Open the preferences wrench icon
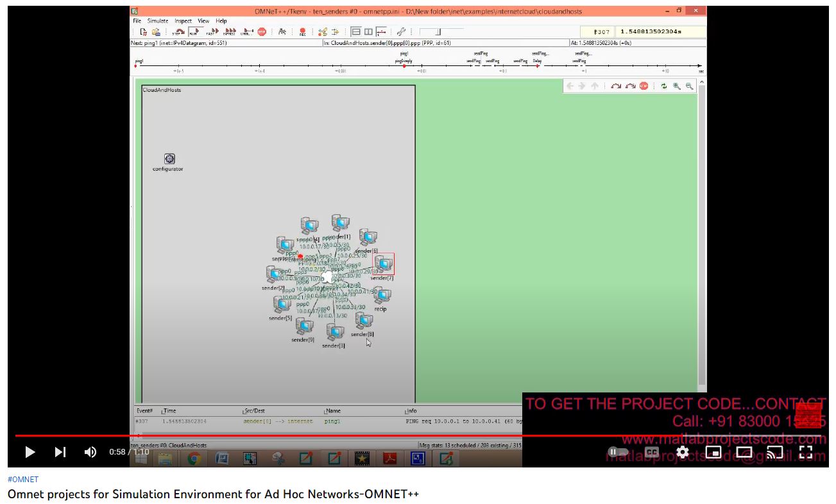836x504 pixels. point(401,31)
